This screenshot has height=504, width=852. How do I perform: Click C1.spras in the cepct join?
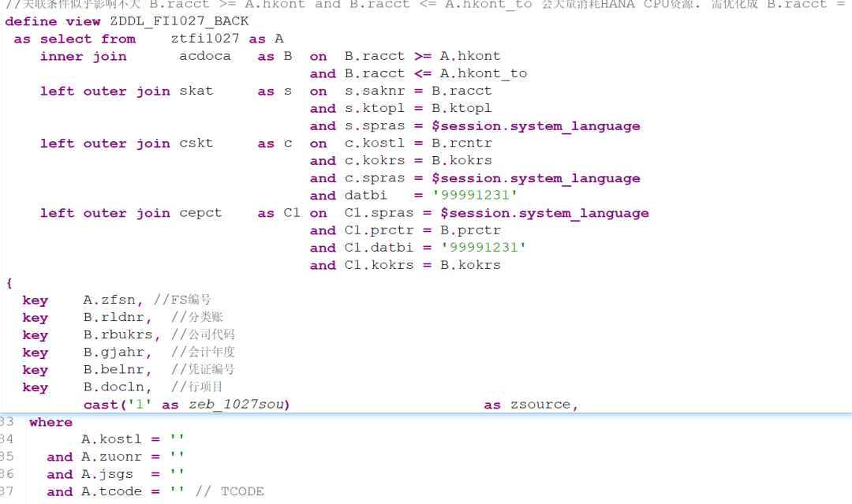tap(379, 213)
